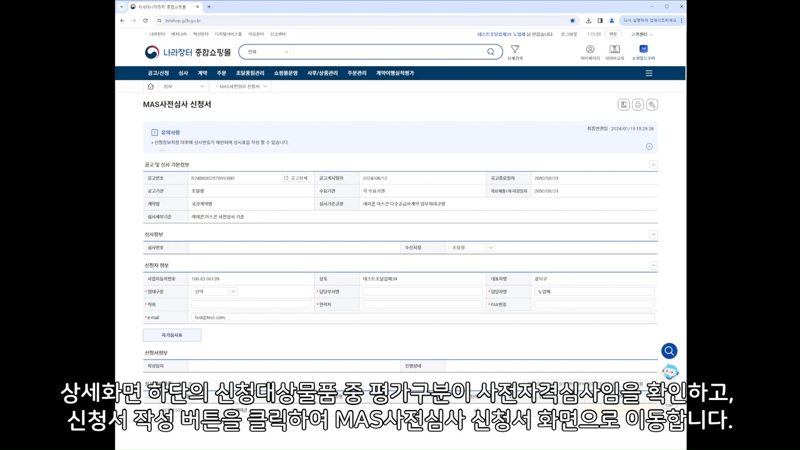
Task: Open the browser profile avatar icon
Action: 612,21
